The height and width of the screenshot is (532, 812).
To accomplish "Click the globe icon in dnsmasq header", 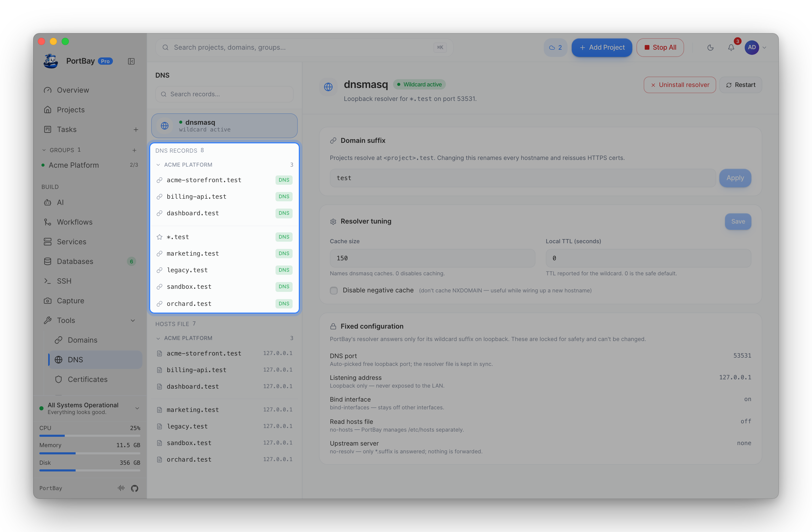I will point(328,87).
